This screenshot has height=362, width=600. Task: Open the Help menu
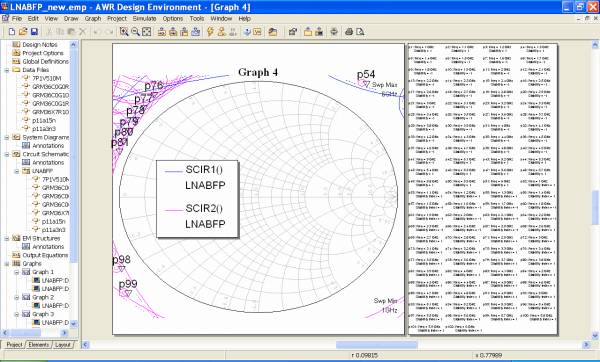pos(245,18)
